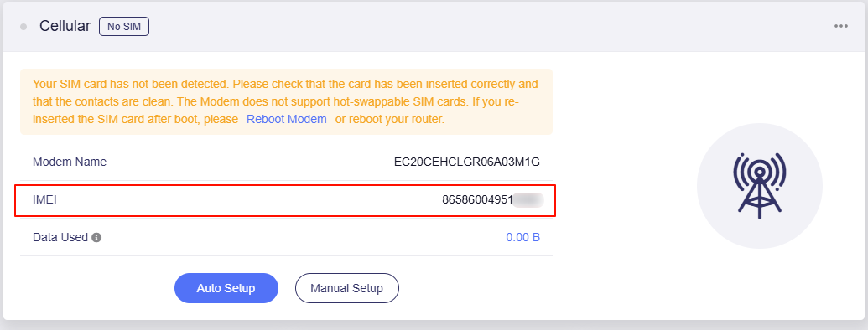Click the Cellular section title

click(x=65, y=26)
